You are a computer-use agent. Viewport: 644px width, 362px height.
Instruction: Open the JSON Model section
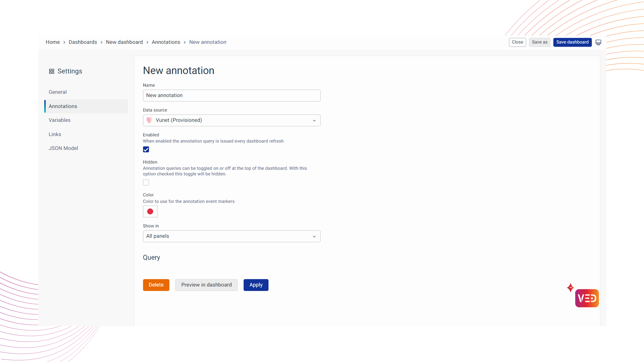click(63, 148)
